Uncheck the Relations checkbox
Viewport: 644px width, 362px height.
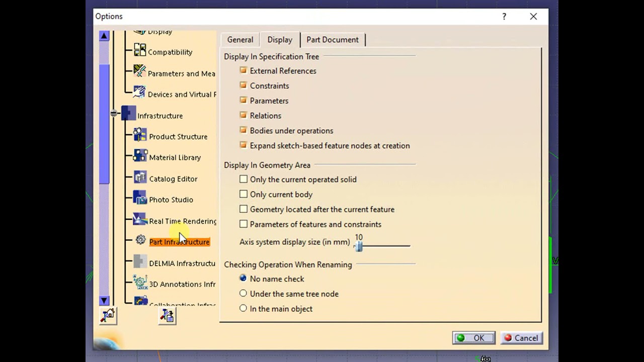(x=244, y=115)
